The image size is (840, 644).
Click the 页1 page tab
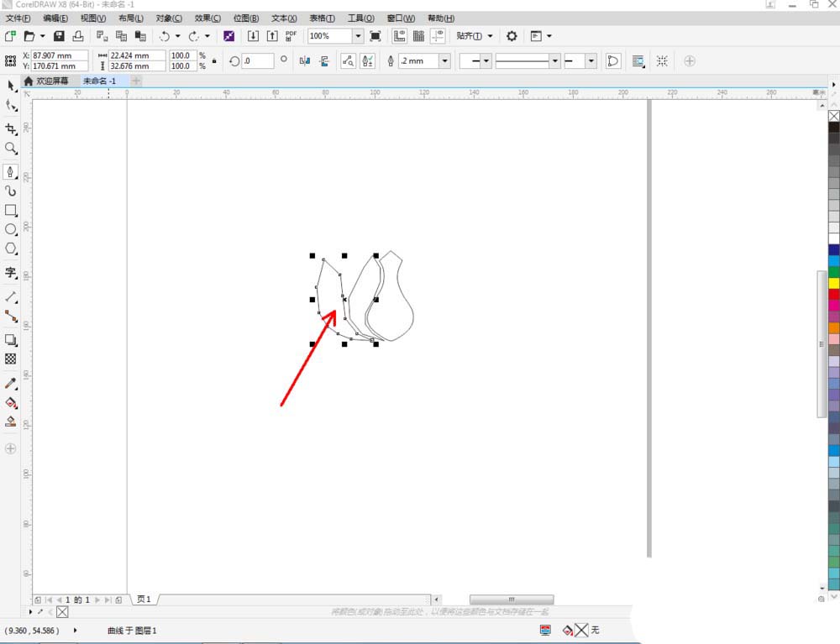click(x=144, y=599)
